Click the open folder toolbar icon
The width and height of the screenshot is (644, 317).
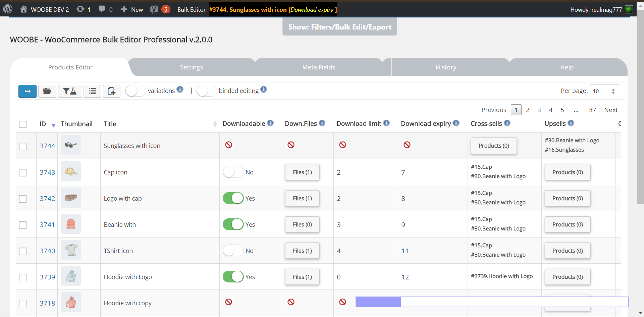click(x=47, y=91)
